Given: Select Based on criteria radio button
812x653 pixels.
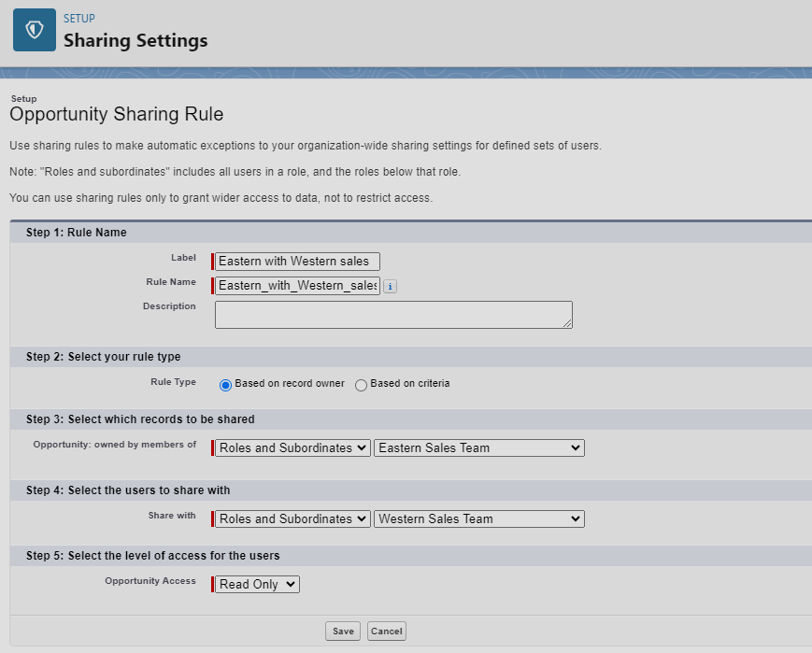Looking at the screenshot, I should (361, 385).
